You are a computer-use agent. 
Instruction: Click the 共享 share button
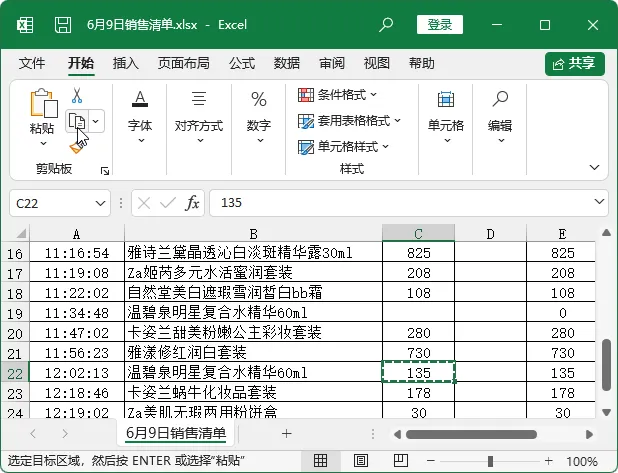coord(575,63)
